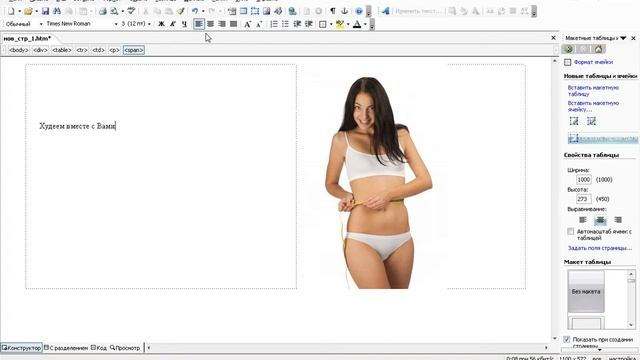Click the New page icon

coord(11,11)
